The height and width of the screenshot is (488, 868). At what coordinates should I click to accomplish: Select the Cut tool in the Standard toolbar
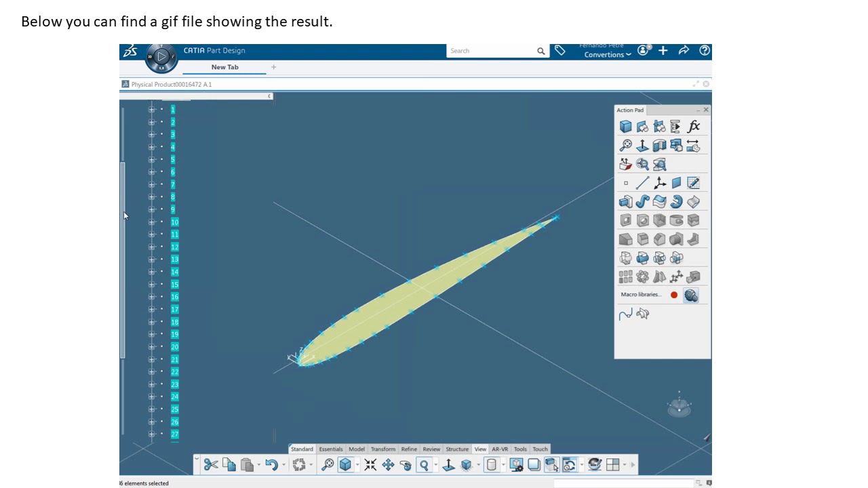[211, 464]
